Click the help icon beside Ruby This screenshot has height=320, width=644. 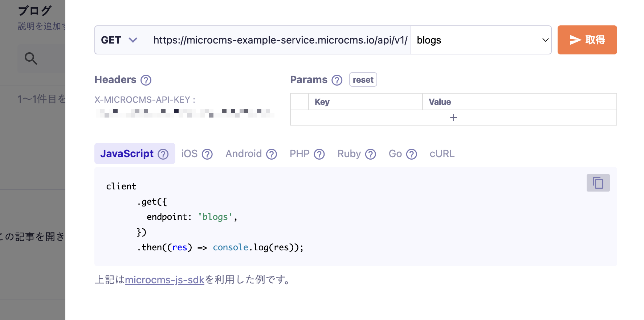click(x=370, y=154)
